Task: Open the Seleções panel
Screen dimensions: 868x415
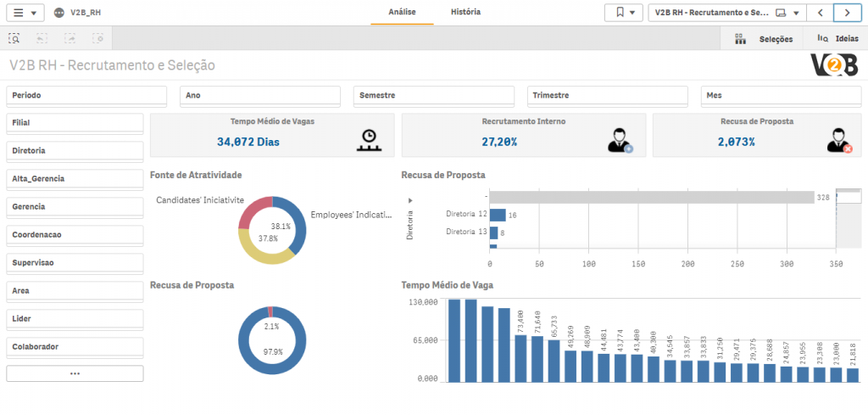Action: [764, 38]
